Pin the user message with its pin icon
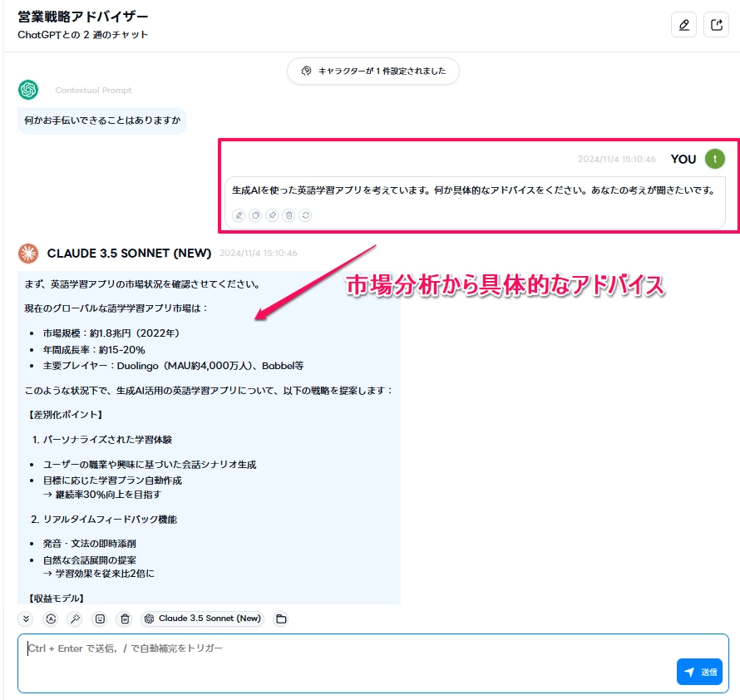Image resolution: width=740 pixels, height=700 pixels. (x=272, y=215)
